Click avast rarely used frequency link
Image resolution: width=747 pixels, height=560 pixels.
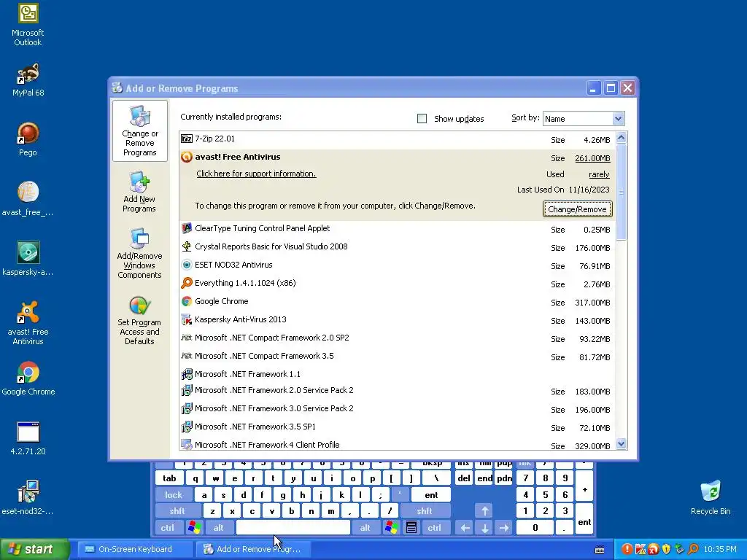599,174
